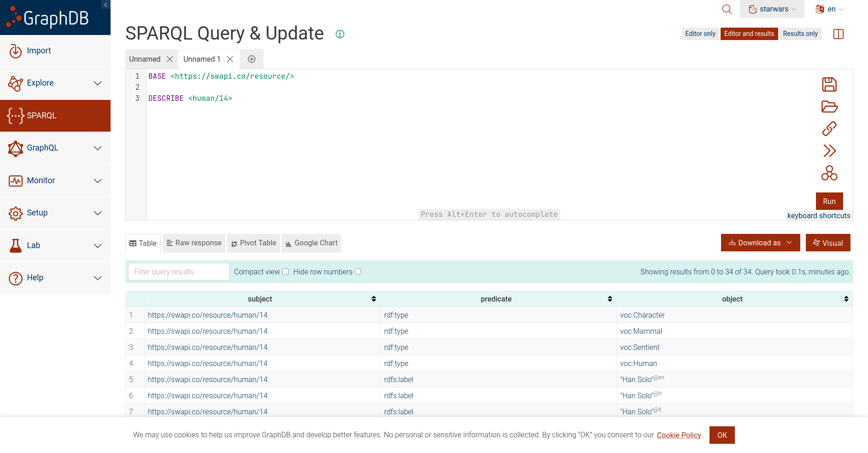Viewport: 868px width, 453px height.
Task: Tick the Hide row numbers checkbox
Action: coord(358,272)
